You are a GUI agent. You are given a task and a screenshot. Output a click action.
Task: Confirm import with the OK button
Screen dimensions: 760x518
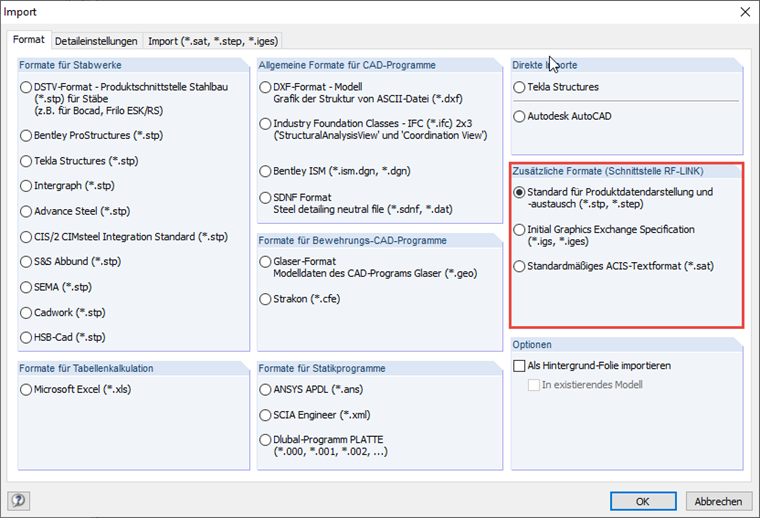(x=642, y=501)
